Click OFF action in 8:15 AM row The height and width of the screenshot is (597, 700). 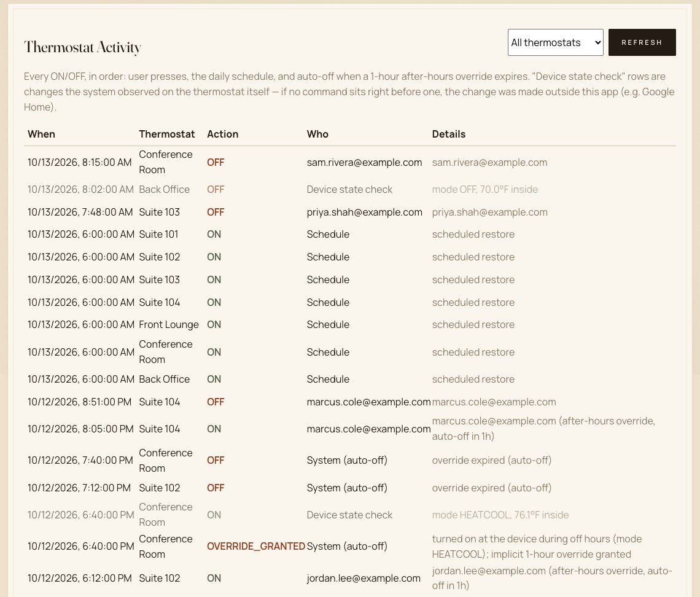[216, 162]
